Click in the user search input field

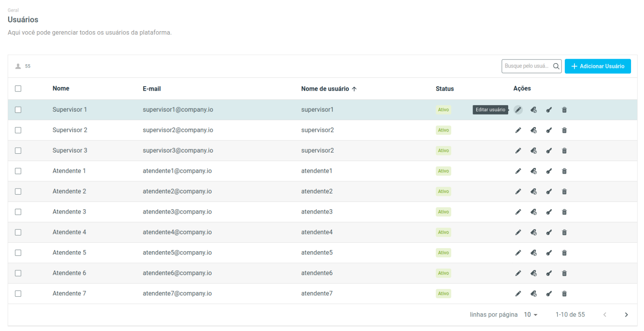pyautogui.click(x=526, y=66)
